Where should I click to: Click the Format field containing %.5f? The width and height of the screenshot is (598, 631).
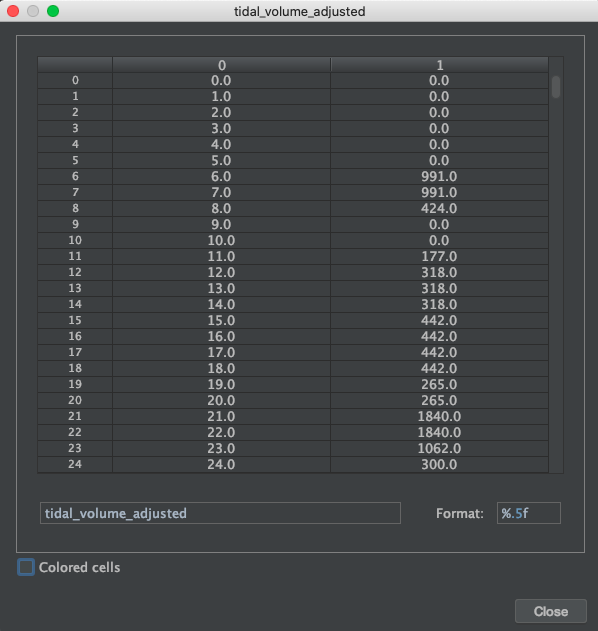click(x=529, y=513)
